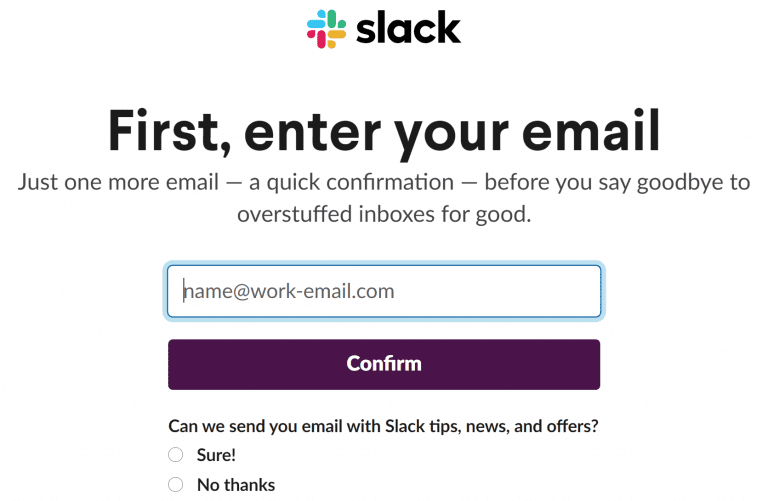Viewport: 768px width, 501px height.
Task: Click the Slack hashtag logo icon
Action: (x=326, y=29)
